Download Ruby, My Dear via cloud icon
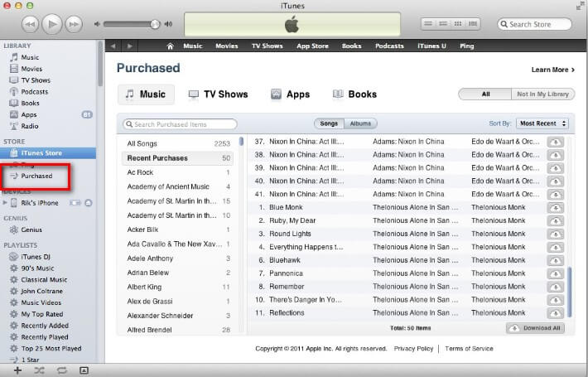 click(556, 221)
